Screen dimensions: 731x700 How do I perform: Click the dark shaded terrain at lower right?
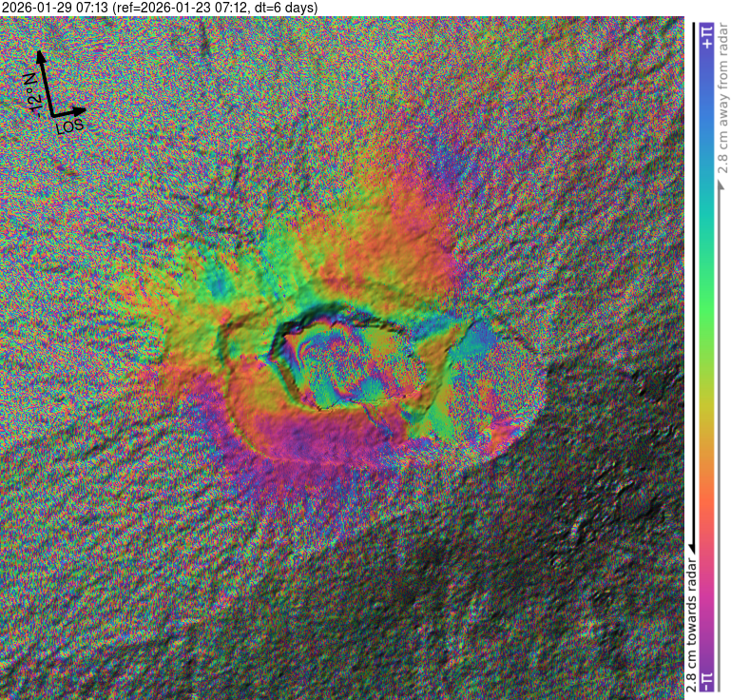click(x=589, y=533)
